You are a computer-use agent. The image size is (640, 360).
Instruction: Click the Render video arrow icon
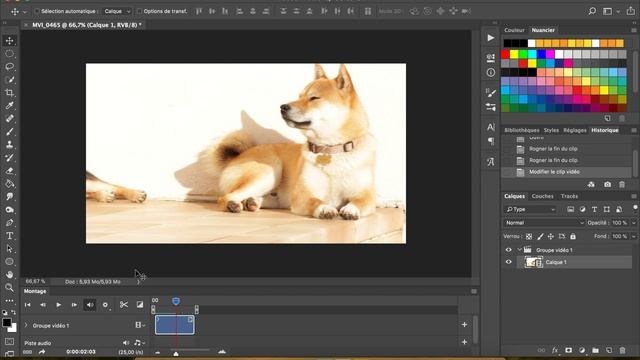coord(42,352)
